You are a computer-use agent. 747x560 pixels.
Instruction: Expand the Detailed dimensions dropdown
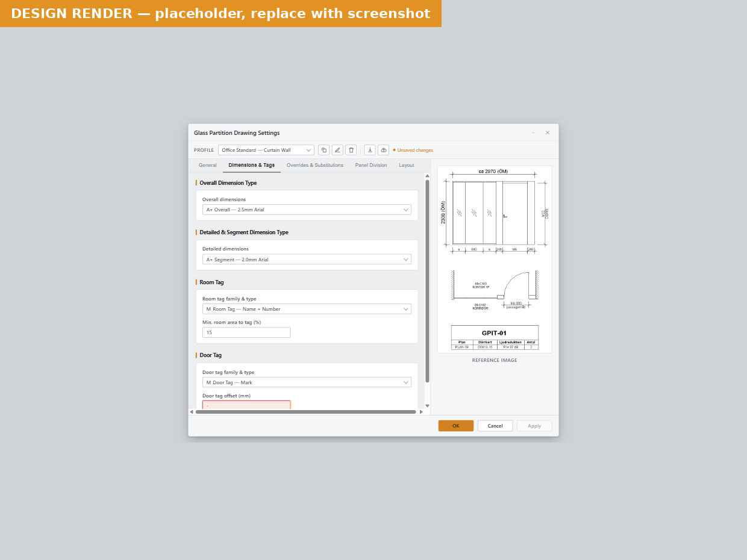point(307,260)
